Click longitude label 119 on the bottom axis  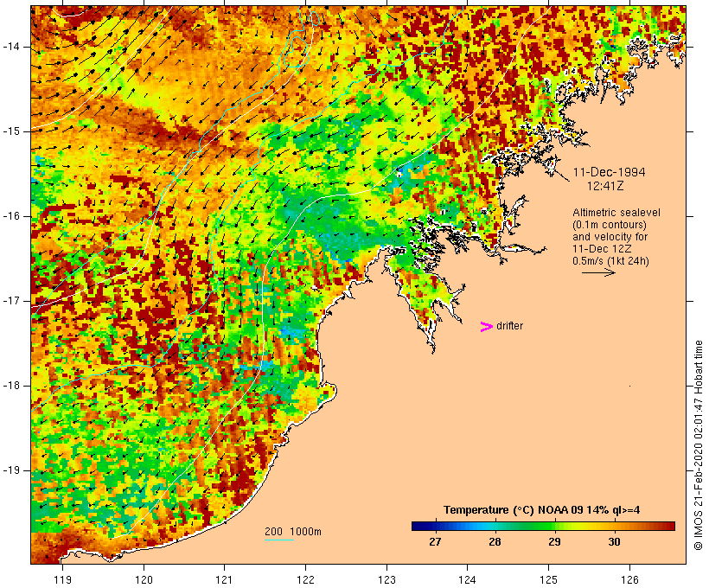pyautogui.click(x=62, y=578)
